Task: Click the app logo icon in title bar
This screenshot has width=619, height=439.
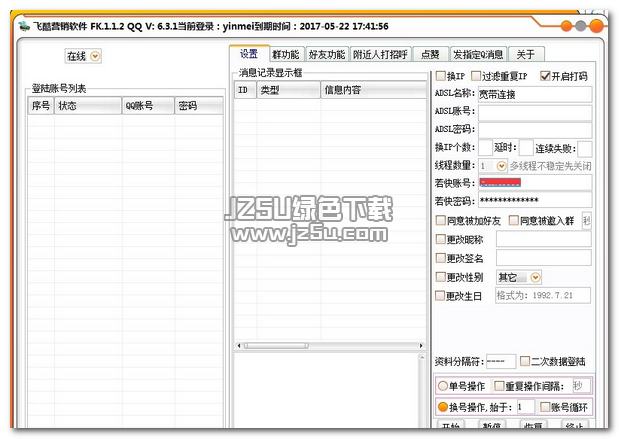Action: tap(24, 26)
